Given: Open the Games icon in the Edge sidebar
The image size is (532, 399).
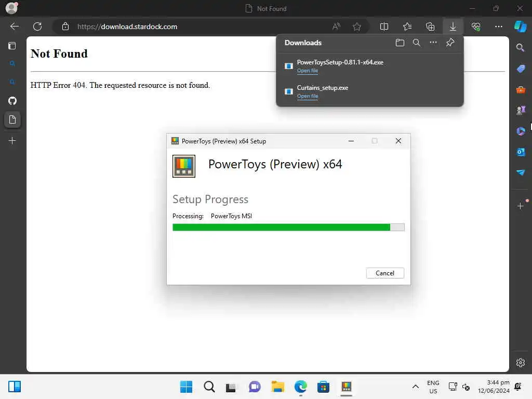Looking at the screenshot, I should [x=521, y=110].
